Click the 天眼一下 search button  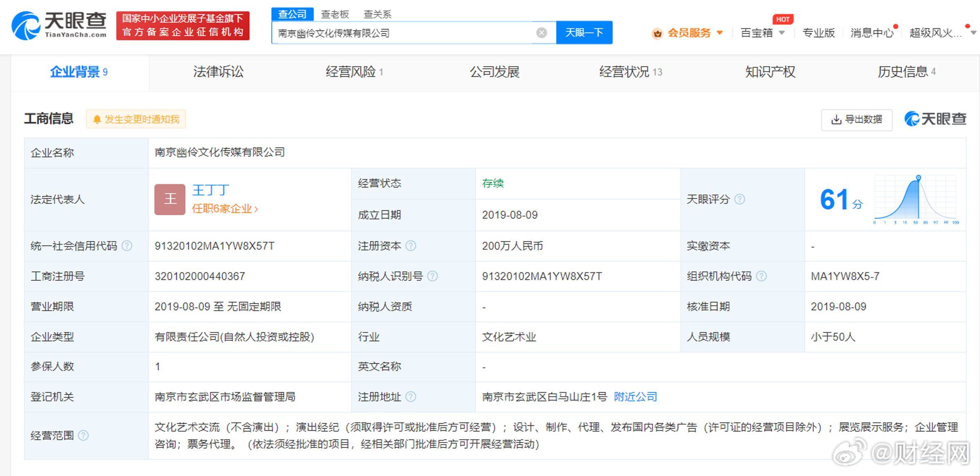point(584,33)
